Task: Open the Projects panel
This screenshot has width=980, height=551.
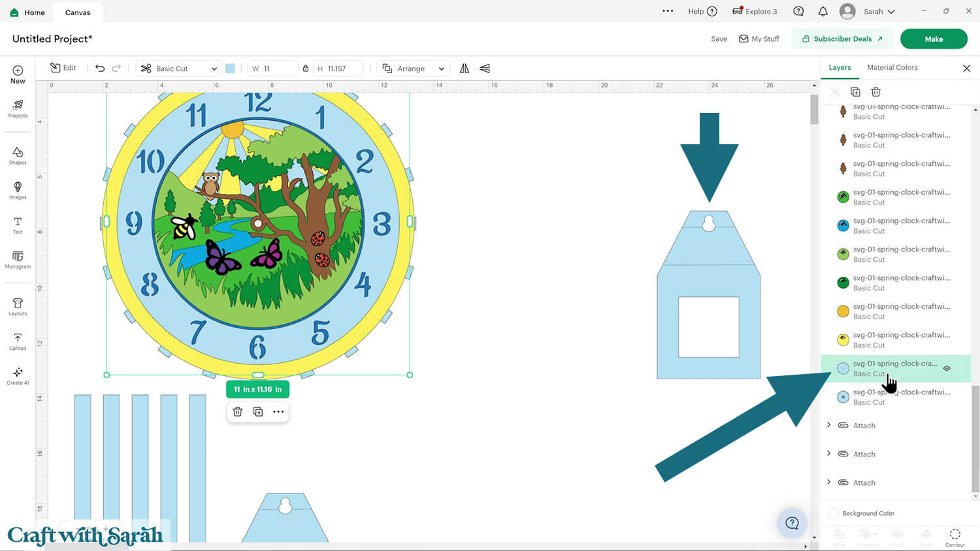Action: point(18,108)
